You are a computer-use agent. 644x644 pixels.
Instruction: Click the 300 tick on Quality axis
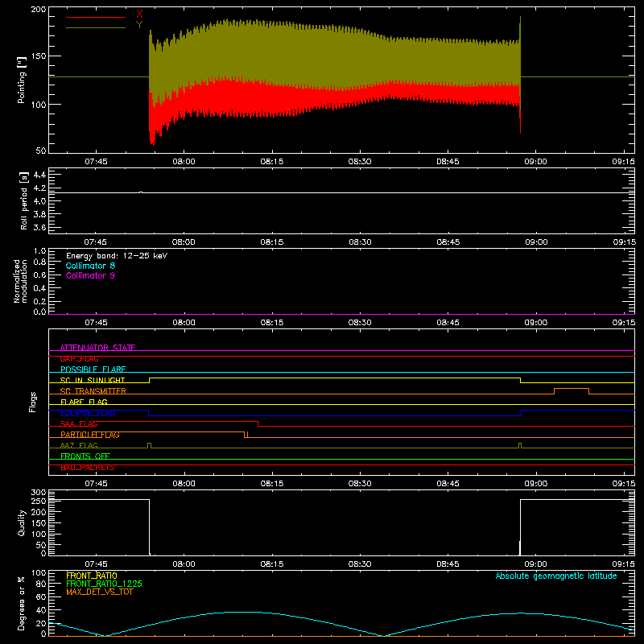click(39, 492)
